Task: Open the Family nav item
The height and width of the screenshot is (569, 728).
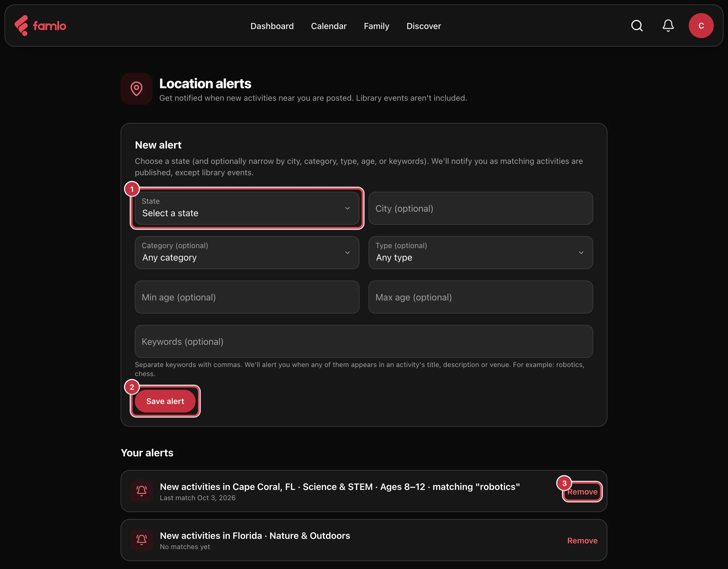Action: tap(376, 26)
